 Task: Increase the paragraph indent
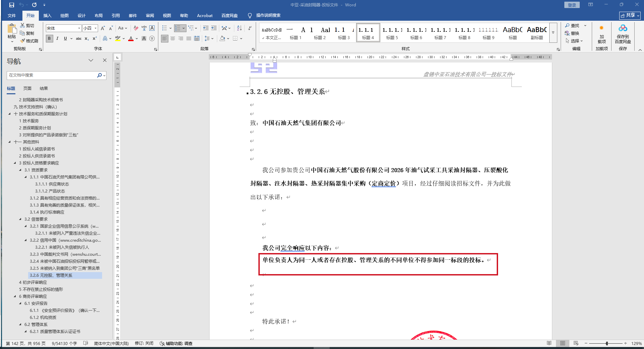pyautogui.click(x=214, y=28)
